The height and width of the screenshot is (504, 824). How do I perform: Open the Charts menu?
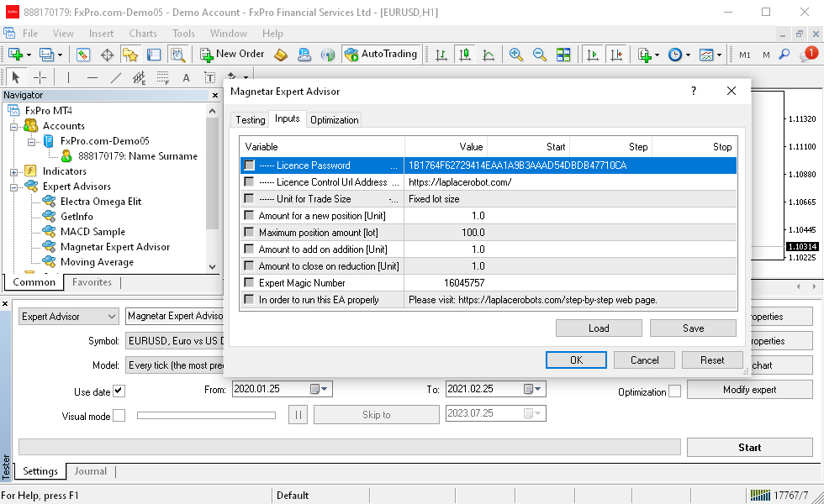coord(143,34)
